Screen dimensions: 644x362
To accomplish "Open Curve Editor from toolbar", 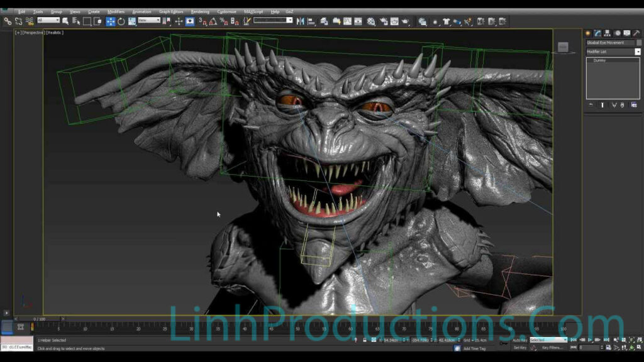I will coord(347,21).
